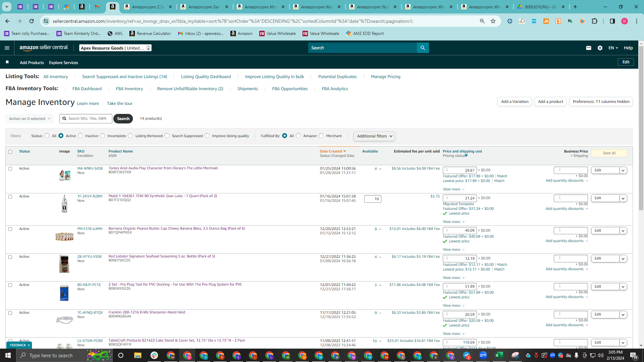Image resolution: width=644 pixels, height=362 pixels.
Task: Expand the Additional filters dropdown
Action: point(374,136)
